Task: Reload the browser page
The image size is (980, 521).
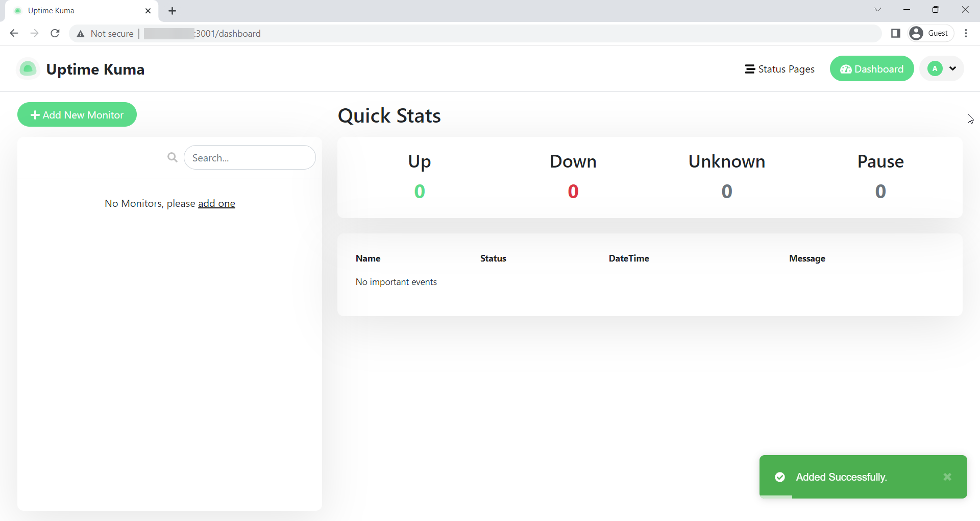Action: (55, 33)
